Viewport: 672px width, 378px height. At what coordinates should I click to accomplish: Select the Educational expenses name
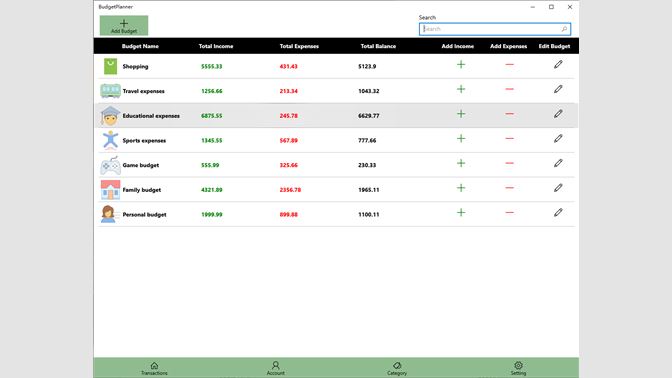pos(151,116)
